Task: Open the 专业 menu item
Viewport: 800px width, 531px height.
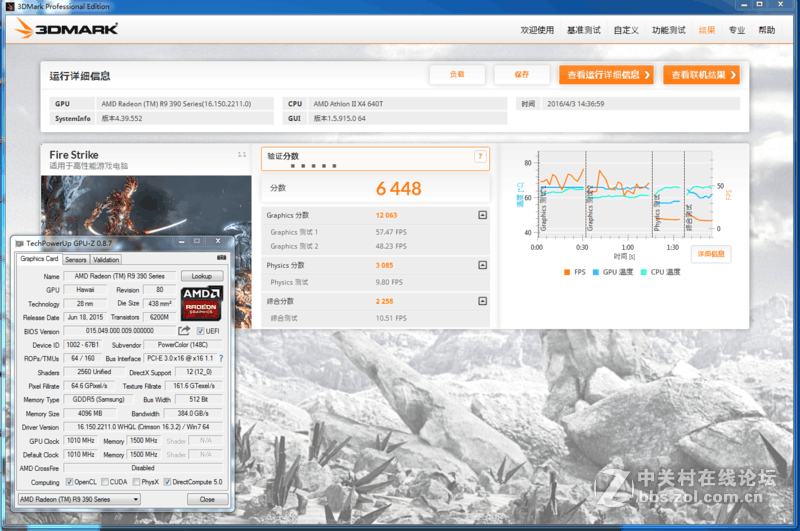Action: click(737, 30)
